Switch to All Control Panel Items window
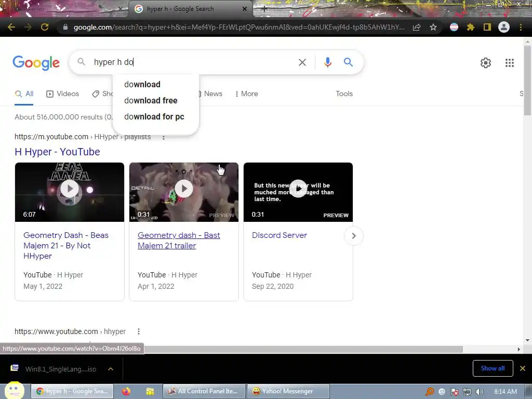 tap(204, 391)
